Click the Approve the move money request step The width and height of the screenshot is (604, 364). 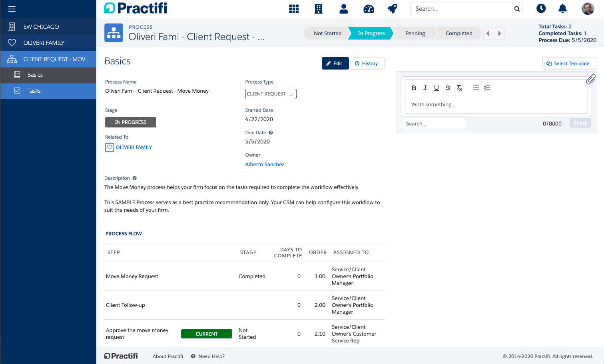[137, 334]
